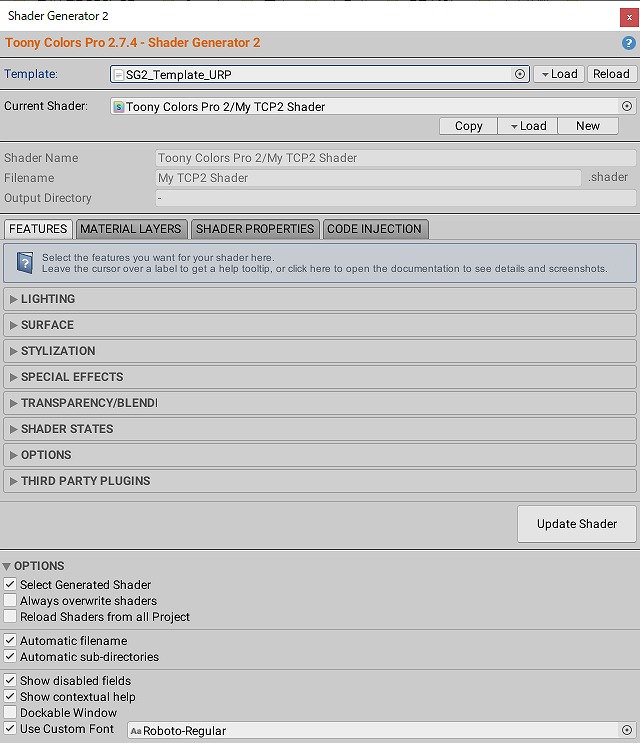Viewport: 640px width, 743px height.
Task: Click the documentation book icon in help box
Action: click(25, 263)
